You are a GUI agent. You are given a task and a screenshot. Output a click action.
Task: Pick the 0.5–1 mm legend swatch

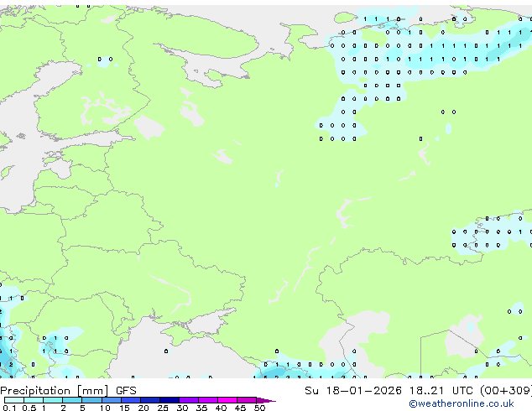34,400
